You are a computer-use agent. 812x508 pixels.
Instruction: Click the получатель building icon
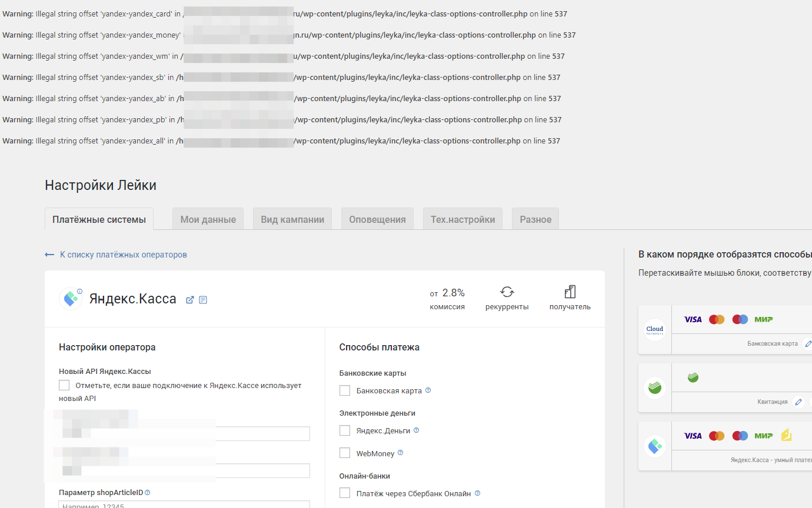coord(570,292)
